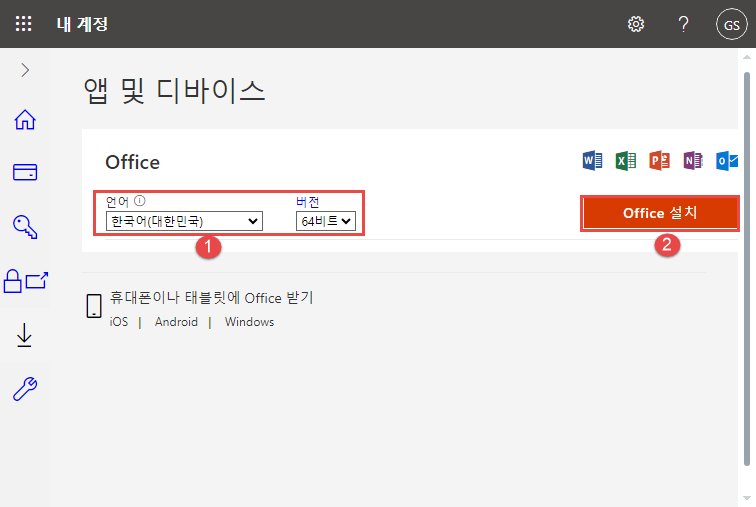Open settings gear in top bar
The height and width of the screenshot is (507, 756).
[635, 24]
